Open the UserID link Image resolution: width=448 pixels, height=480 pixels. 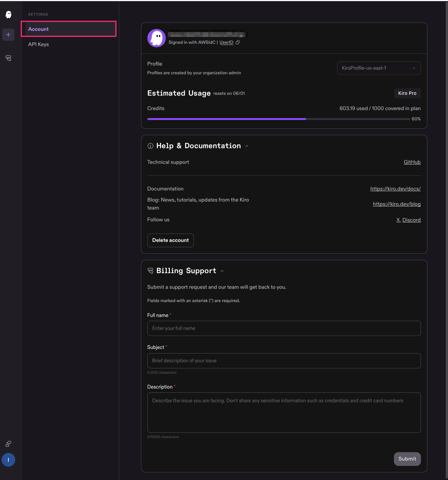click(x=226, y=42)
